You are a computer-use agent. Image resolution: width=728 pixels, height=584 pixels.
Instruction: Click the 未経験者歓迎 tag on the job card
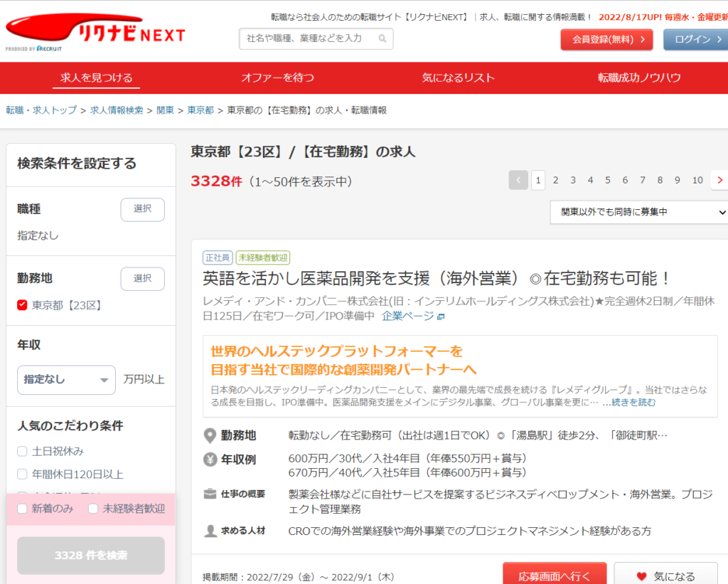pyautogui.click(x=263, y=258)
